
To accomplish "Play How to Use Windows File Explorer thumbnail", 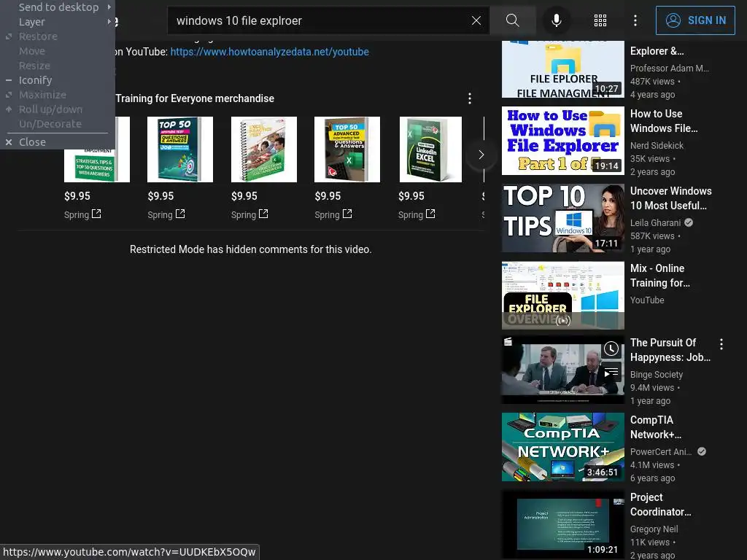I will coord(563,141).
